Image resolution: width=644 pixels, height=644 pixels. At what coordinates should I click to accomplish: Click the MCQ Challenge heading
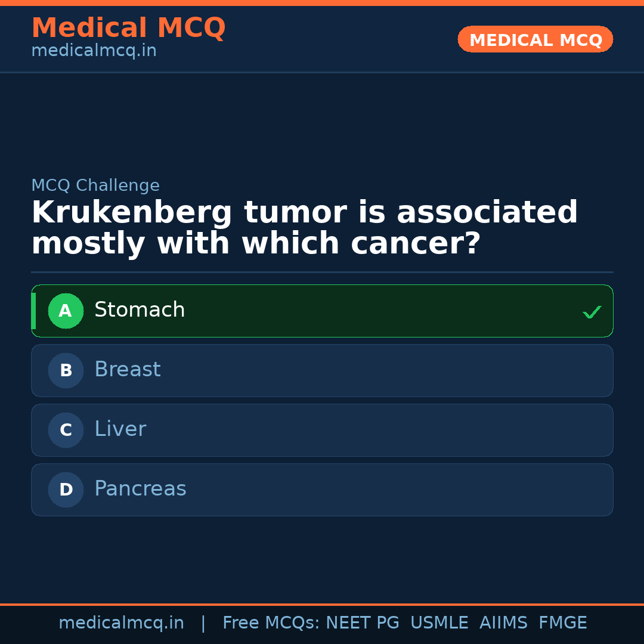pos(95,185)
